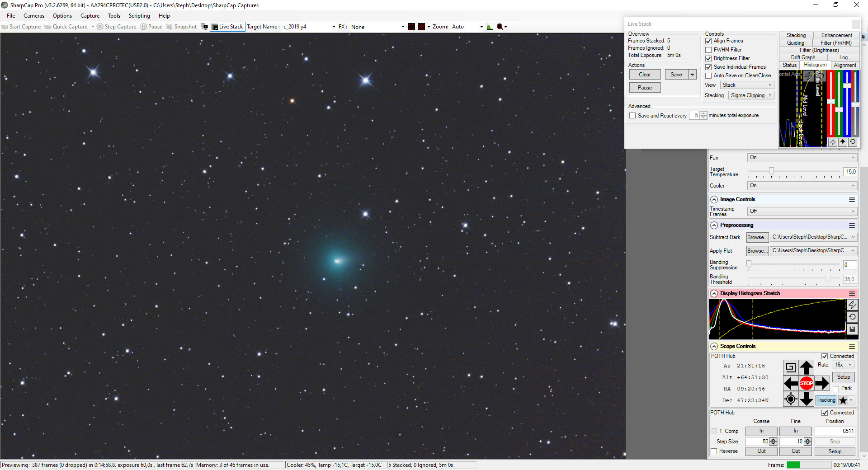Image resolution: width=868 pixels, height=470 pixels.
Task: Click Browse next to Subtract Dark
Action: tap(757, 237)
